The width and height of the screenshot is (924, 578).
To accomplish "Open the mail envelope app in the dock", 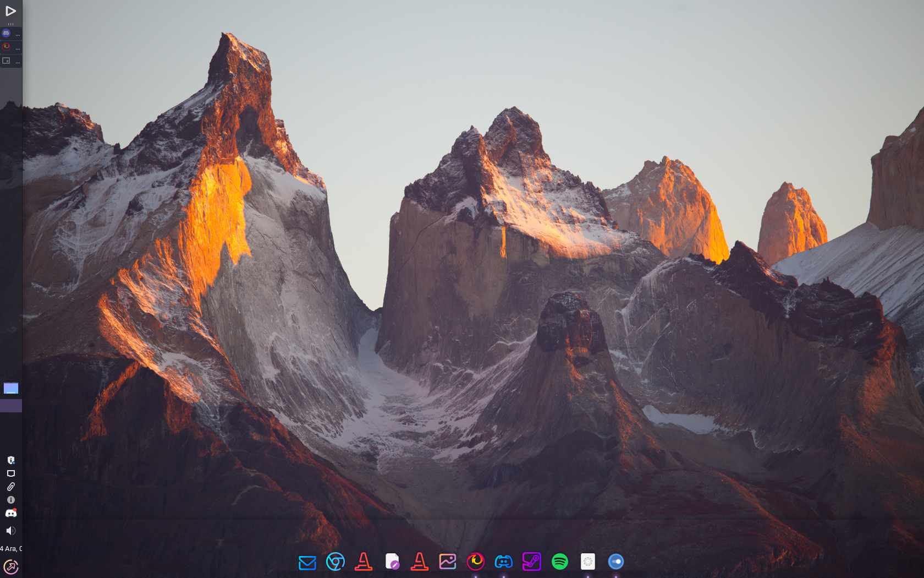I will pyautogui.click(x=307, y=562).
